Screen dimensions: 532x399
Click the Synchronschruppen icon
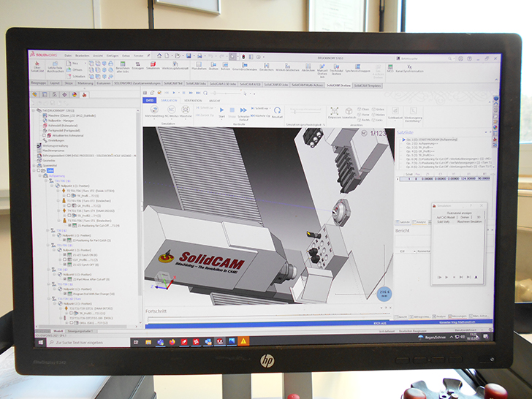tap(357, 66)
